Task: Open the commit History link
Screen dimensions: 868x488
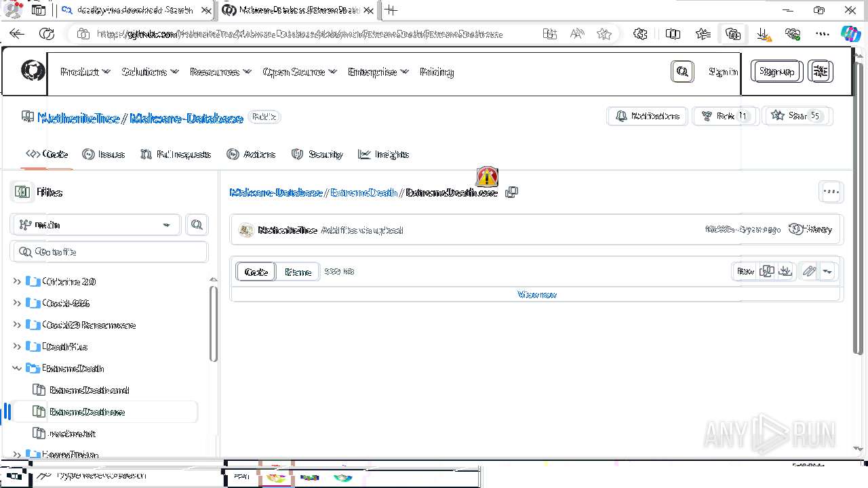Action: [x=810, y=229]
